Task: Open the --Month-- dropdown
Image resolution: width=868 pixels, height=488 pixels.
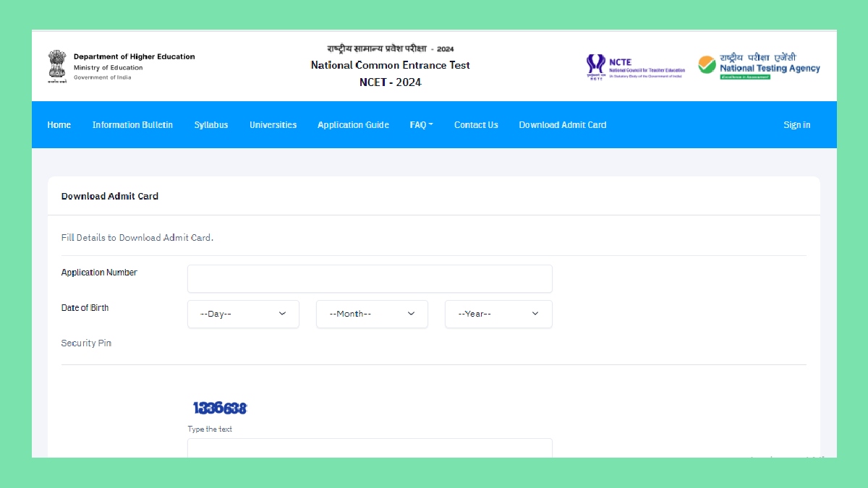Action: (372, 314)
